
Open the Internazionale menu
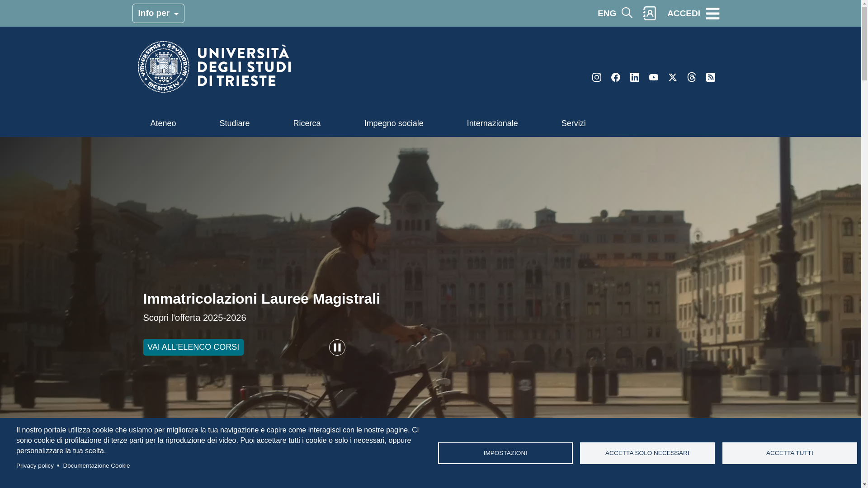pyautogui.click(x=492, y=123)
